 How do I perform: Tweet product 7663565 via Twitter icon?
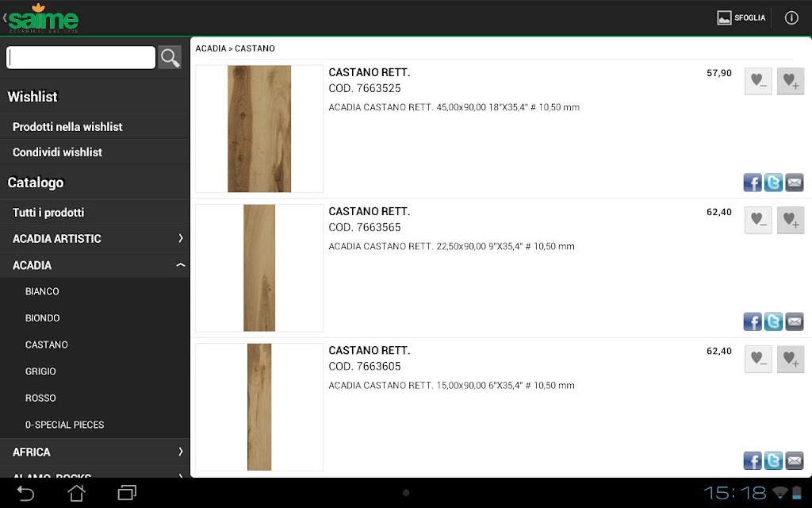click(773, 321)
